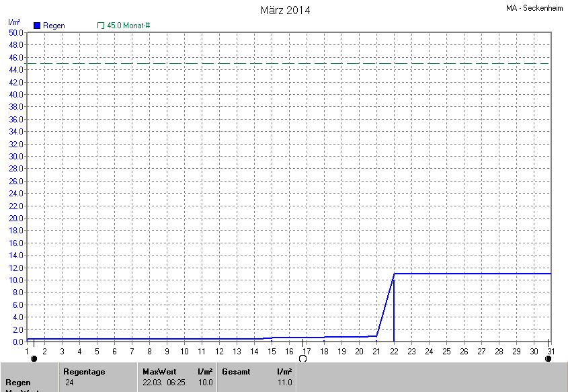Click the Regentage value 24
Image resolution: width=568 pixels, height=392 pixels.
click(x=70, y=383)
